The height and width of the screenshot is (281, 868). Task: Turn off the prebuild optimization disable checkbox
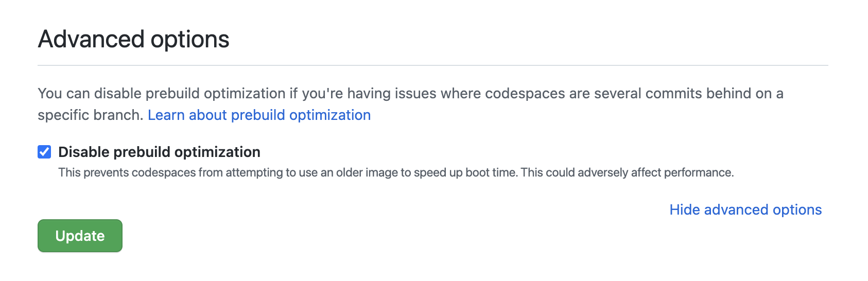pos(44,152)
